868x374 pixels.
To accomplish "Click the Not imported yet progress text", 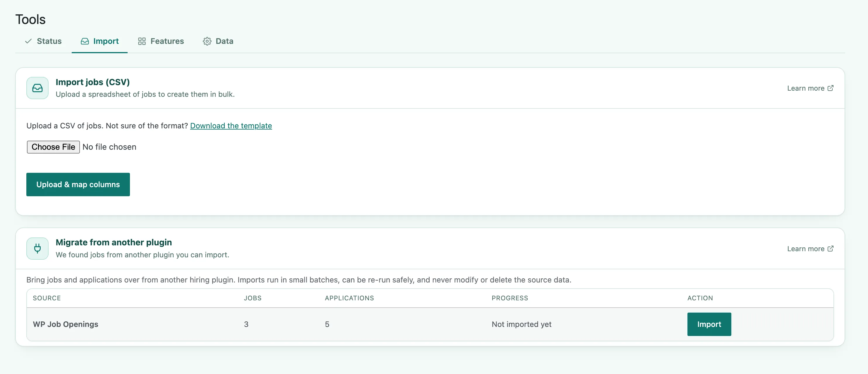I will click(x=522, y=324).
